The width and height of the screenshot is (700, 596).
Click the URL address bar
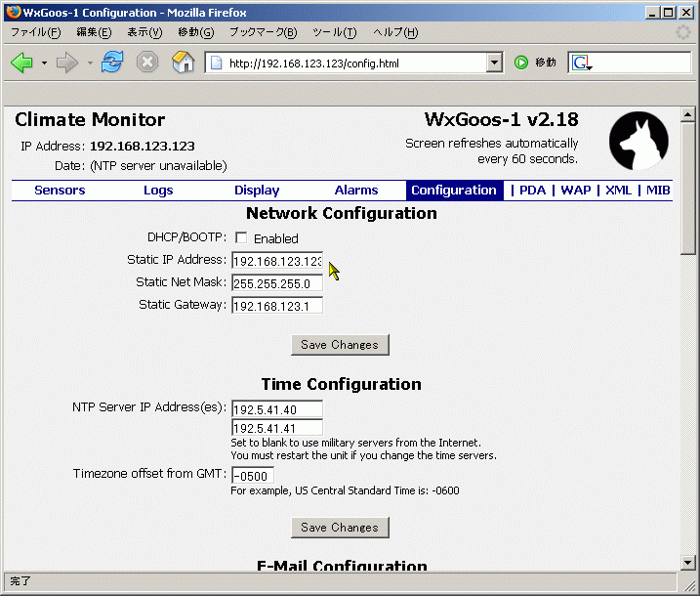point(352,63)
